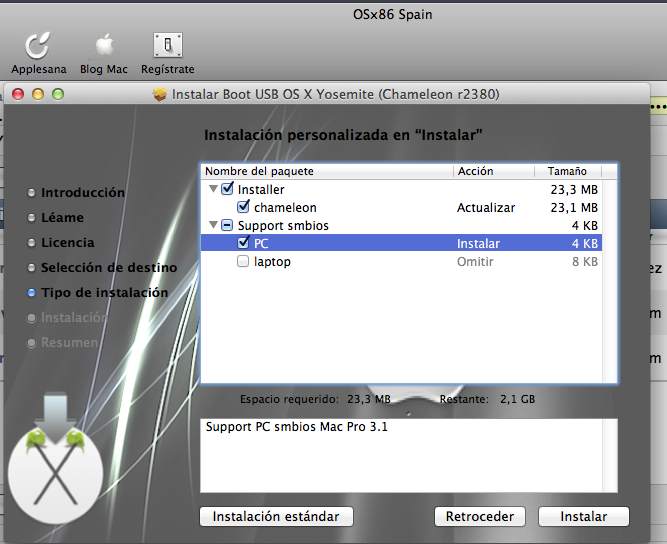Image resolution: width=667 pixels, height=544 pixels.
Task: Open the Applesana toolbar icon
Action: (x=37, y=45)
